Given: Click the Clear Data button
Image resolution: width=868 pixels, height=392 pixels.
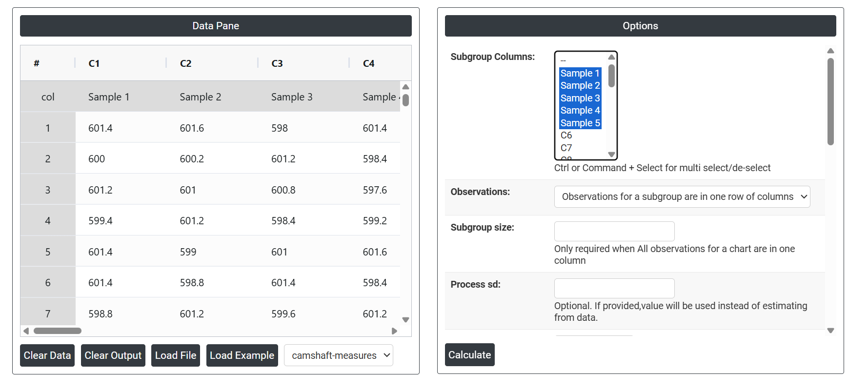Looking at the screenshot, I should 47,355.
